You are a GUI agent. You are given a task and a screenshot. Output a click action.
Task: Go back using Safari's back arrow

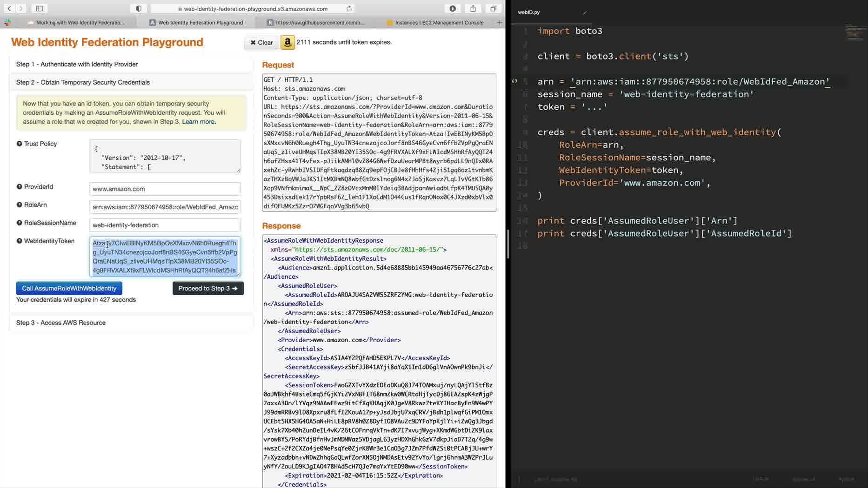point(9,8)
